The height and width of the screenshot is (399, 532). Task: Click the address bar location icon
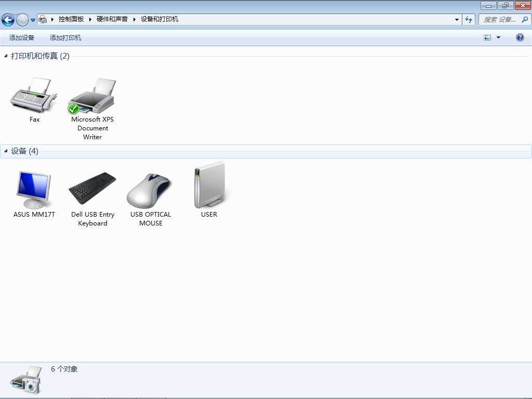[x=43, y=19]
